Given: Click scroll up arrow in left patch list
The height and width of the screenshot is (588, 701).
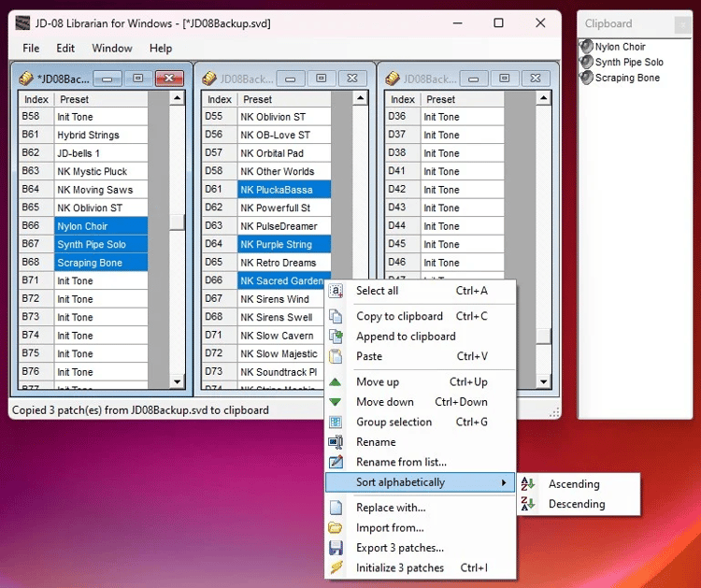Looking at the screenshot, I should (177, 98).
